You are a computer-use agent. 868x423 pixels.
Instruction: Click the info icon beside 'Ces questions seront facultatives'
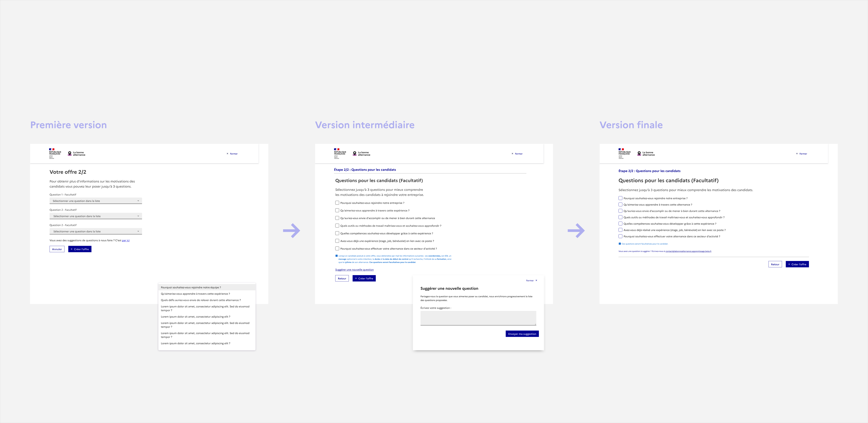620,243
